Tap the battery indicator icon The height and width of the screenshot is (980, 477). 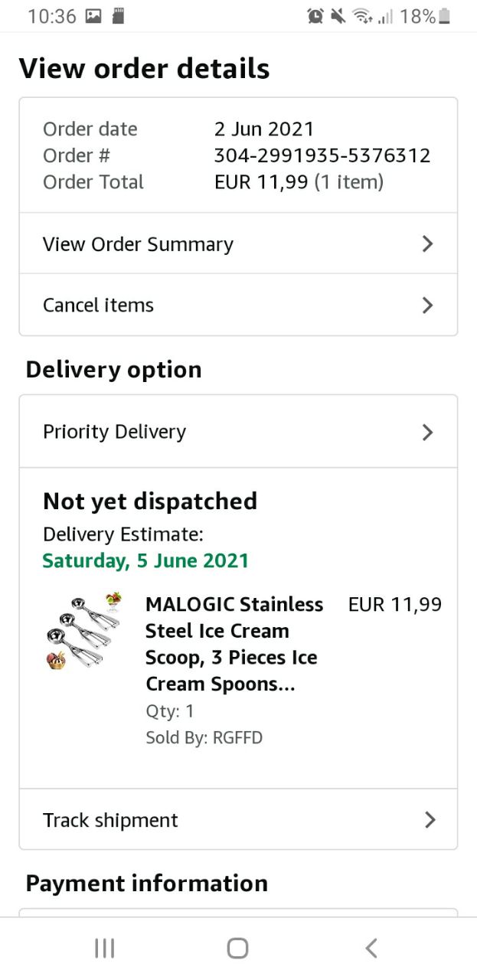445,16
